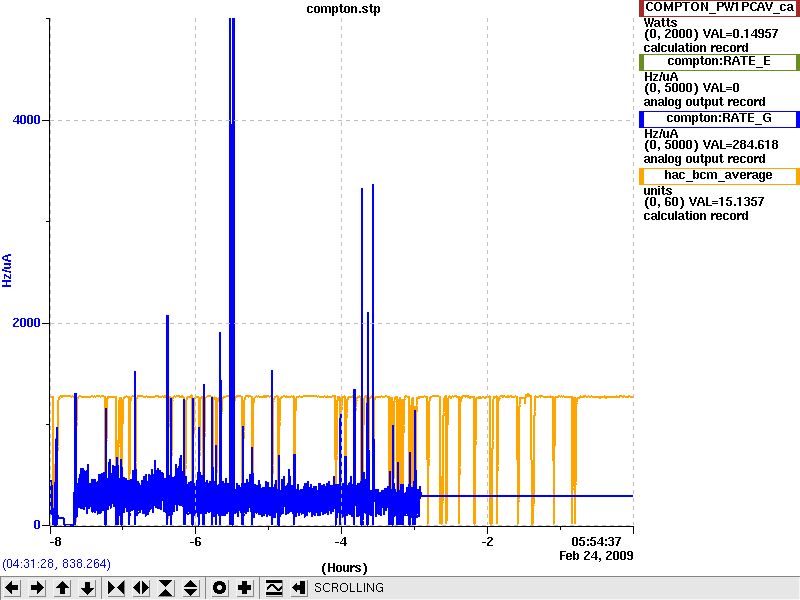The height and width of the screenshot is (600, 800).
Task: Click the 4000 y-axis tick label
Action: 26,120
